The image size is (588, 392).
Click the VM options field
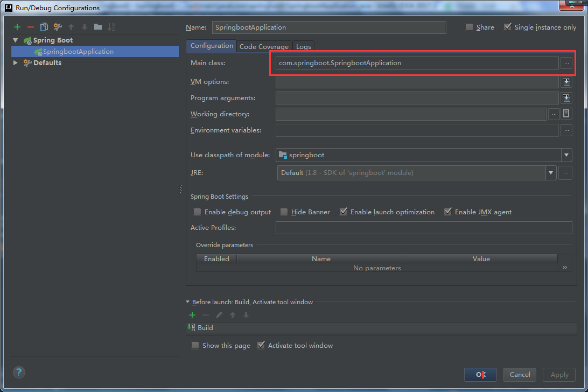tap(417, 82)
